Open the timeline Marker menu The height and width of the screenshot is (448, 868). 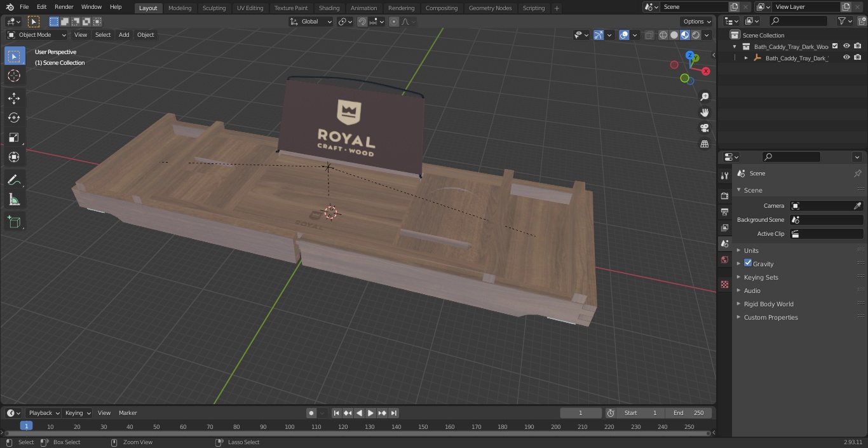point(128,413)
